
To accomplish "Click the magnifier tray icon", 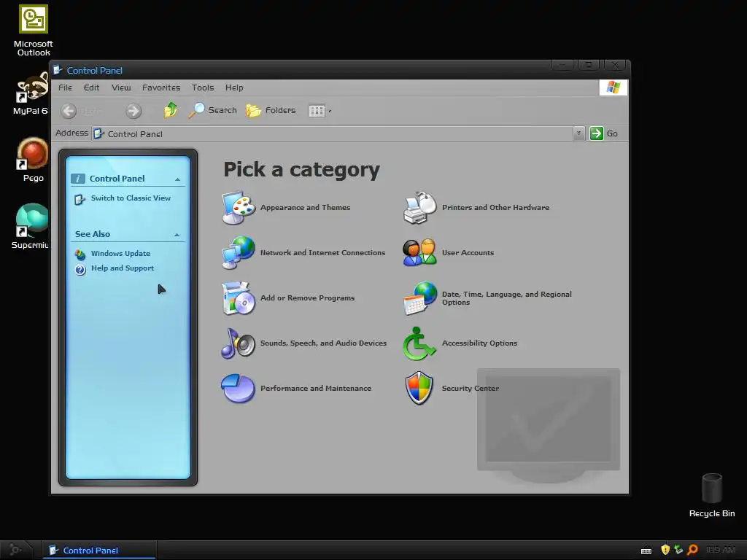I will coord(693,550).
